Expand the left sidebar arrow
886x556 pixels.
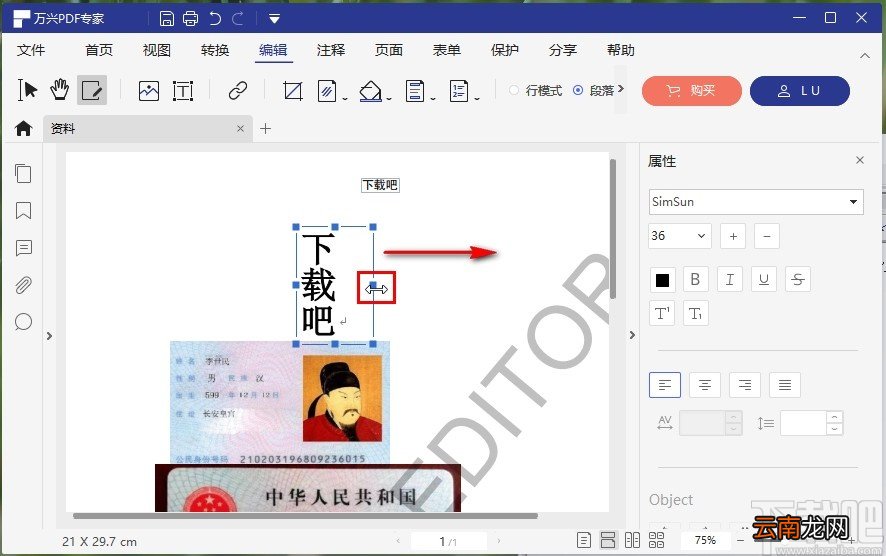point(49,336)
